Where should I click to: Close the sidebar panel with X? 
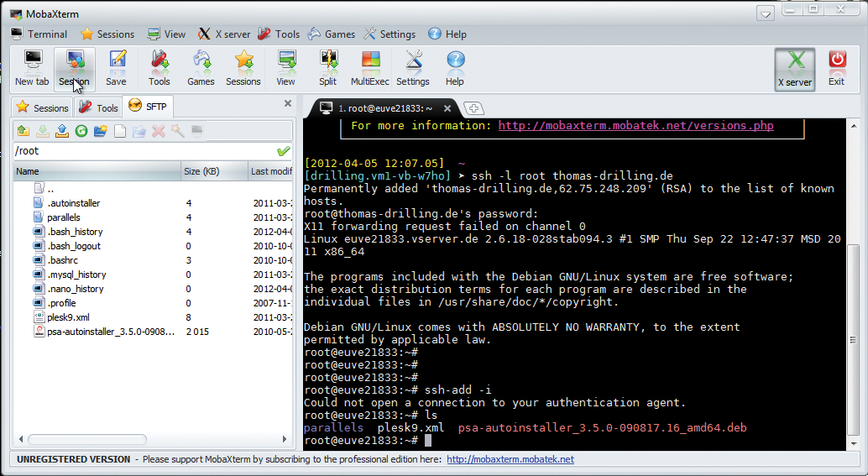coord(288,104)
